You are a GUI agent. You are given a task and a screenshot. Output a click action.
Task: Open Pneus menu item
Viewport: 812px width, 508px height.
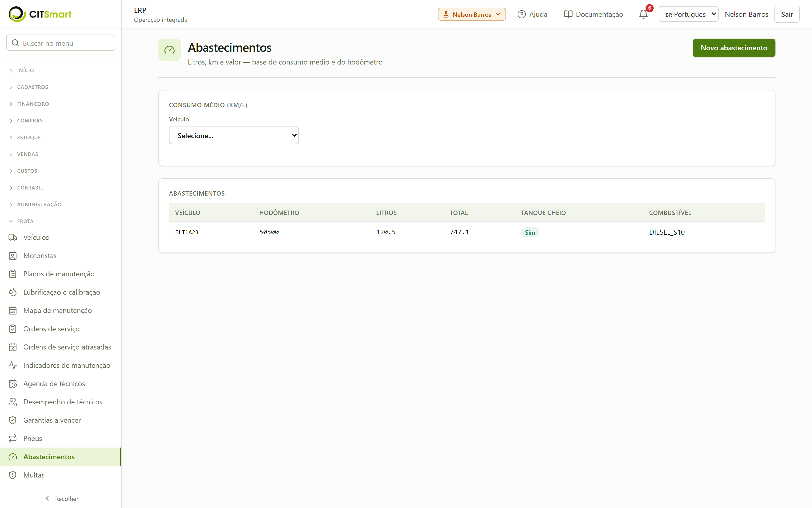tap(60, 438)
